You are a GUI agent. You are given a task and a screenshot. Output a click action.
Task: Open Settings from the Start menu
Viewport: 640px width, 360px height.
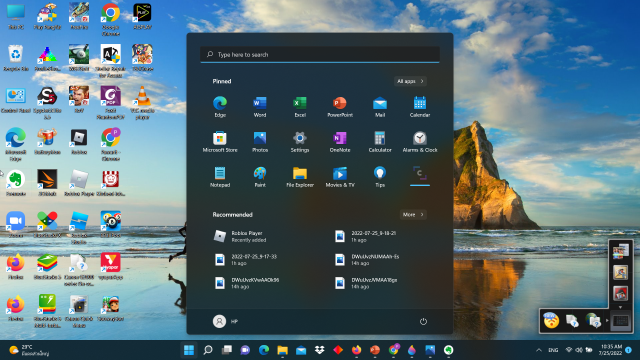300,142
